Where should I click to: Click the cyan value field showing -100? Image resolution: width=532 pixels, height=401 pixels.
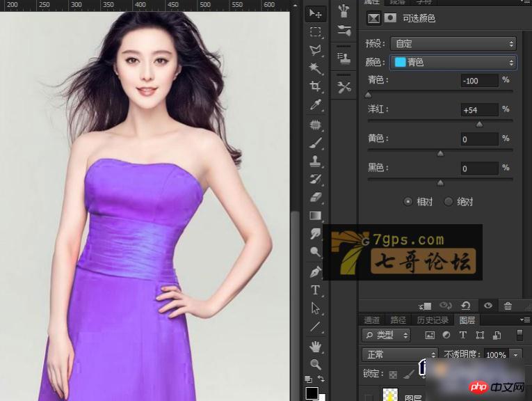click(479, 81)
